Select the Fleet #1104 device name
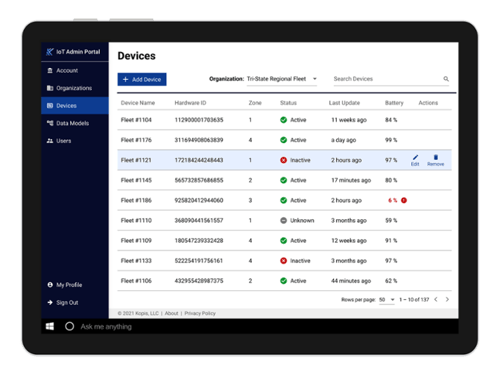The height and width of the screenshot is (375, 500). (136, 120)
